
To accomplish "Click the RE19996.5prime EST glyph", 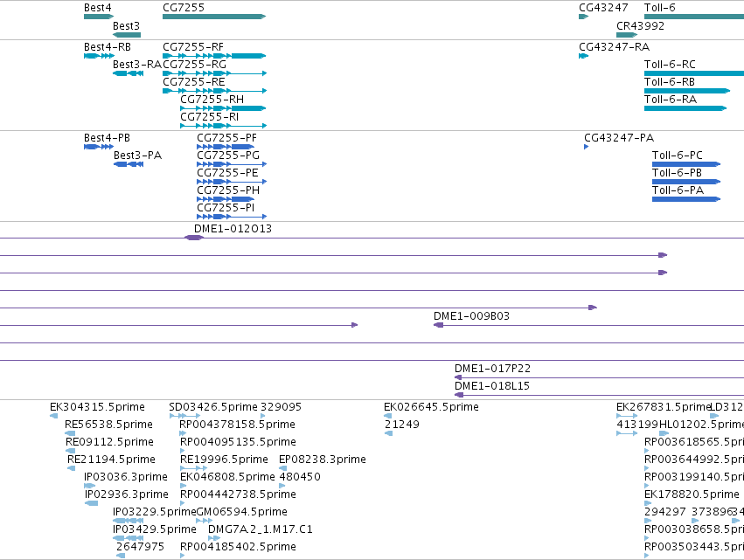I will click(193, 468).
